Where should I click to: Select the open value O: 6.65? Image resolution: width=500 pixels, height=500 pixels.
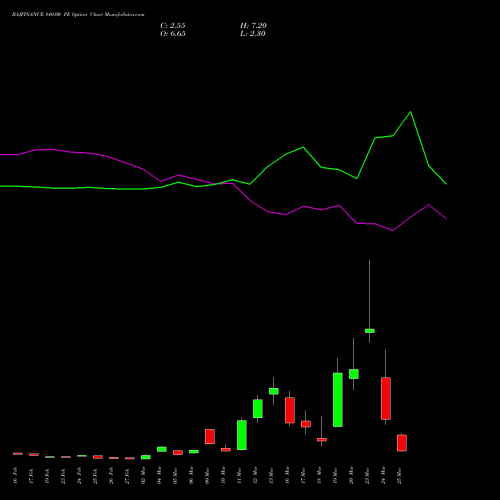click(173, 34)
